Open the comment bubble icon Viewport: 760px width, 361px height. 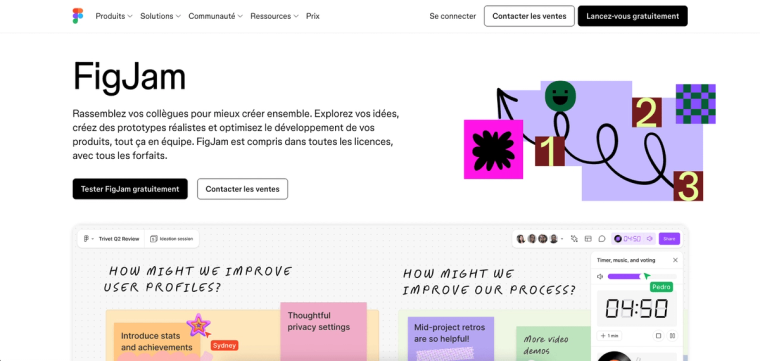coord(602,238)
